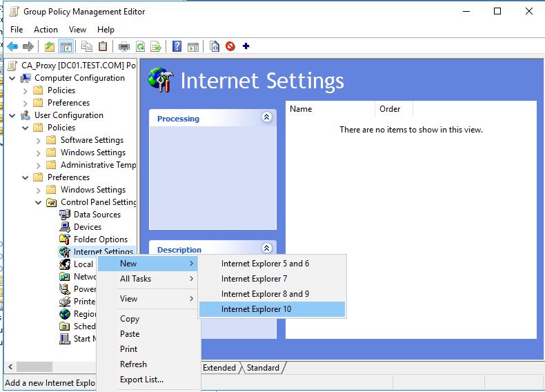Click the Export List toolbar icon

click(156, 46)
